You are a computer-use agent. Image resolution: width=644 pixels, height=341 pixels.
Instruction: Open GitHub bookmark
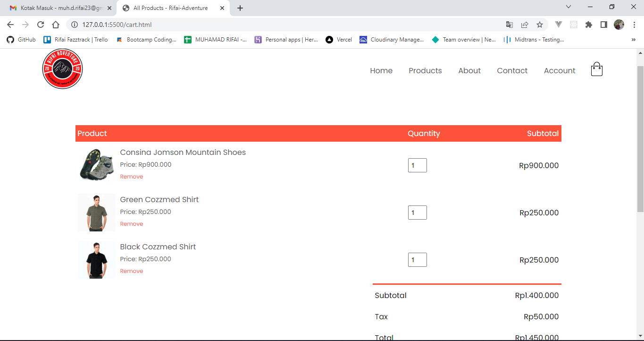(x=21, y=40)
